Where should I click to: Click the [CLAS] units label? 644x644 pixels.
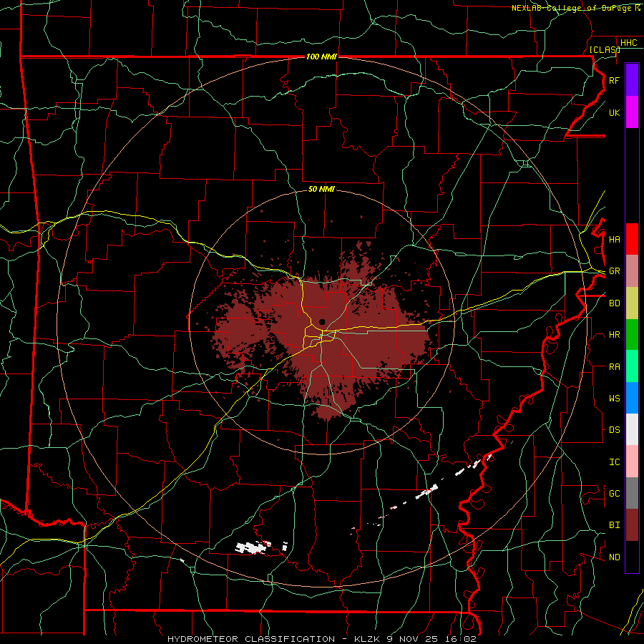(x=605, y=49)
